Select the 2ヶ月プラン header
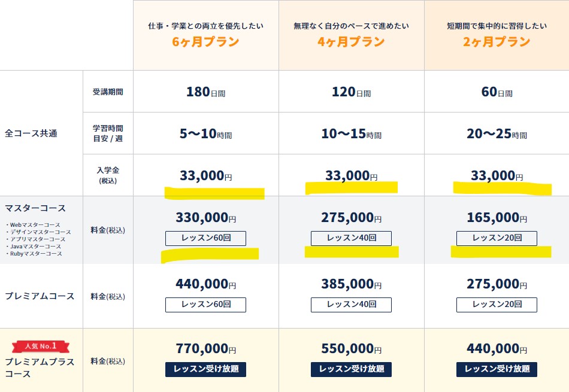This screenshot has height=392, width=569. pos(497,42)
